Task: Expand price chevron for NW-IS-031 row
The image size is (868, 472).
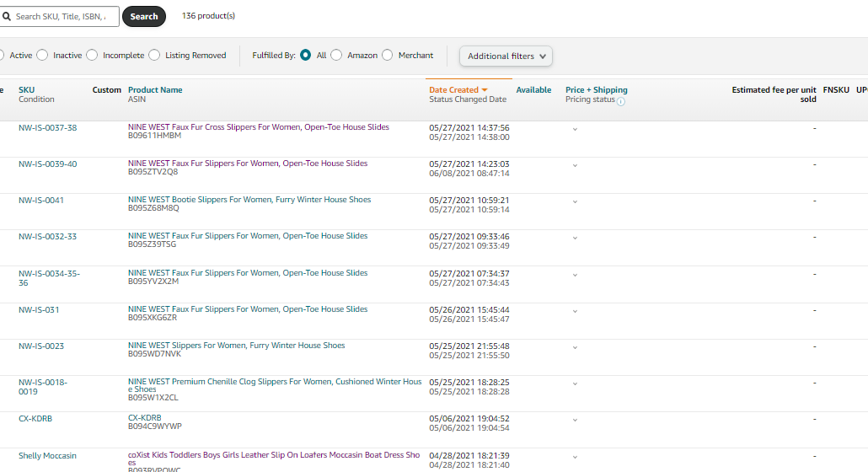Action: [x=576, y=311]
